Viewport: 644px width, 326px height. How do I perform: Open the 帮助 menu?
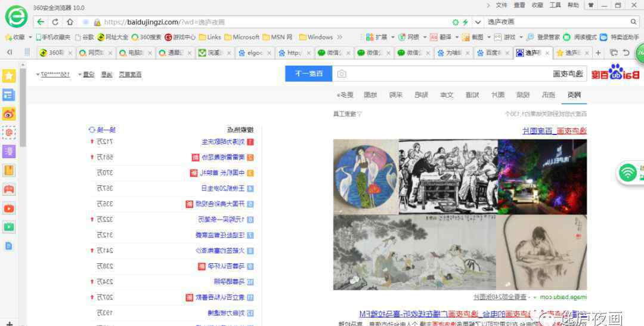573,5
